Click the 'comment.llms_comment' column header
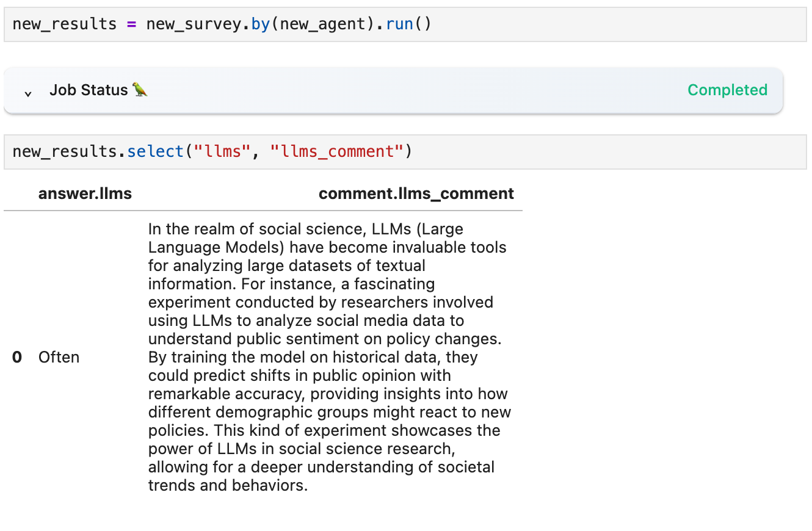This screenshot has width=812, height=531. pyautogui.click(x=416, y=193)
